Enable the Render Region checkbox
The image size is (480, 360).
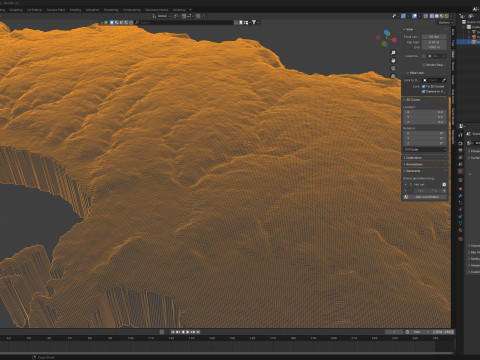point(424,65)
